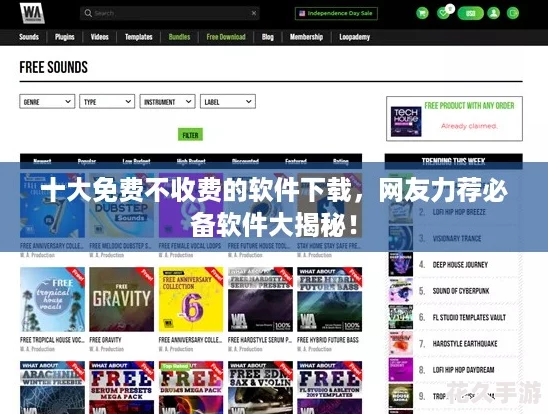548x414 pixels.
Task: Open trending item Deep House Journey
Action: [x=460, y=264]
